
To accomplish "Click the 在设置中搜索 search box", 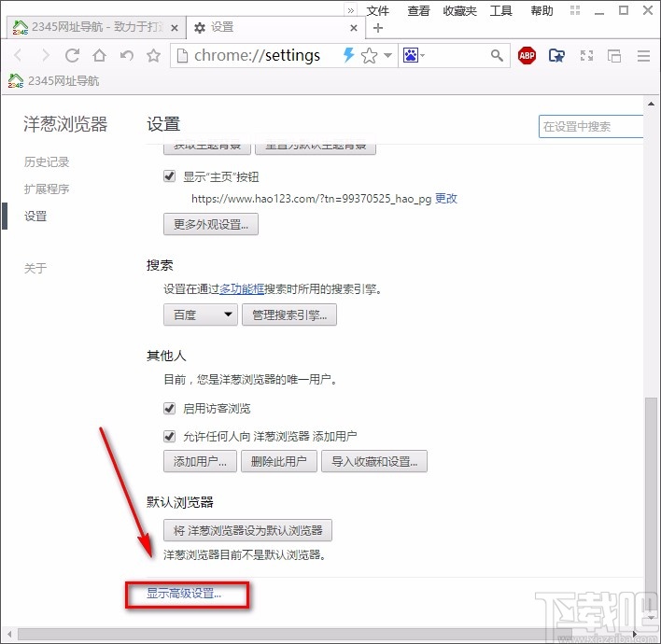I will pos(591,126).
